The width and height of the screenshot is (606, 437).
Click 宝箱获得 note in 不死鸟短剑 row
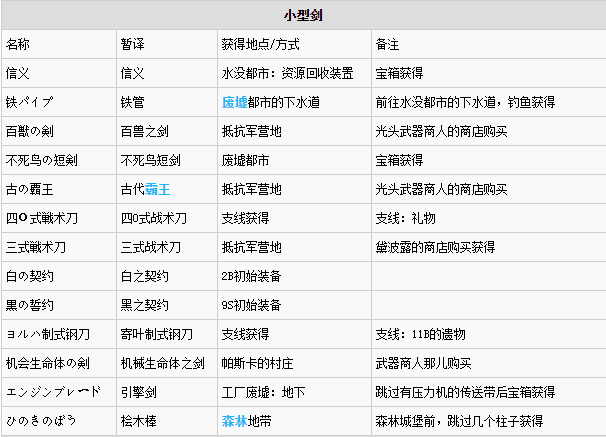coord(399,160)
